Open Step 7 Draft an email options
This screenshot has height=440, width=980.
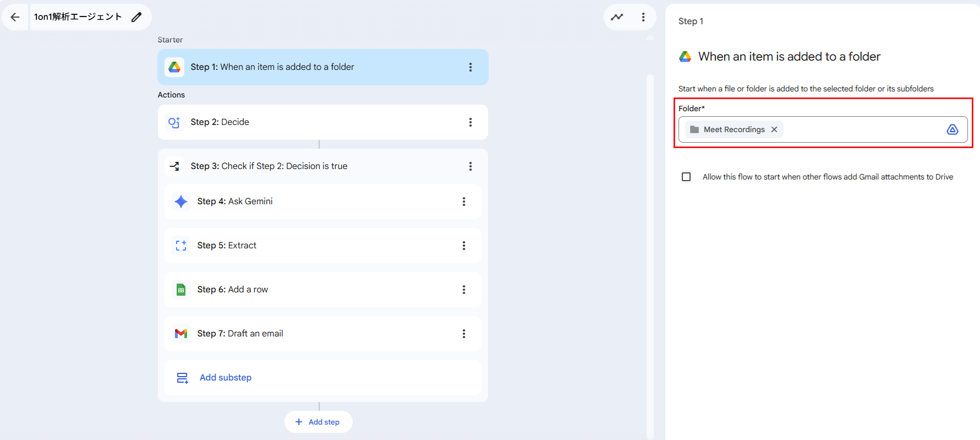tap(463, 334)
